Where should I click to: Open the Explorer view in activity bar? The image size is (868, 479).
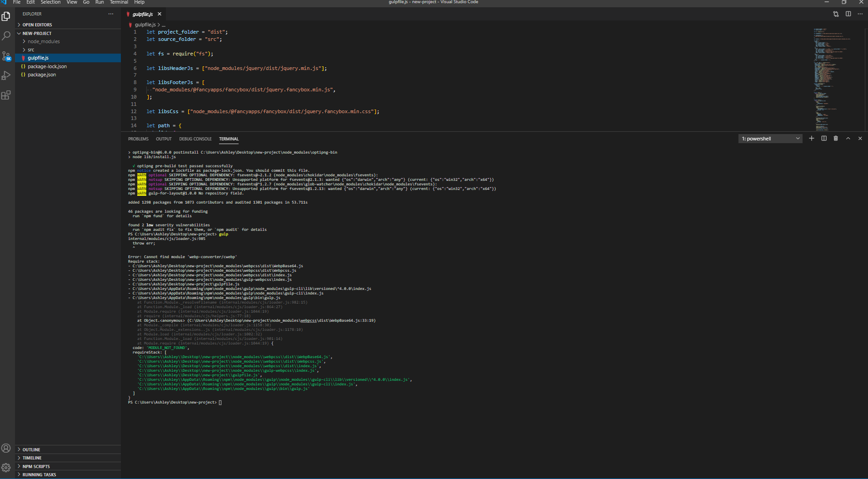(x=6, y=16)
